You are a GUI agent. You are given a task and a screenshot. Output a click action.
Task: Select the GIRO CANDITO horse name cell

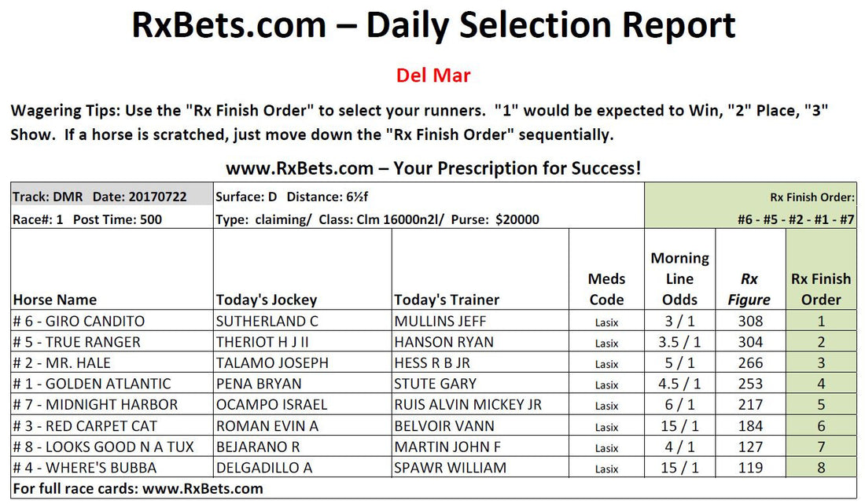(x=112, y=321)
